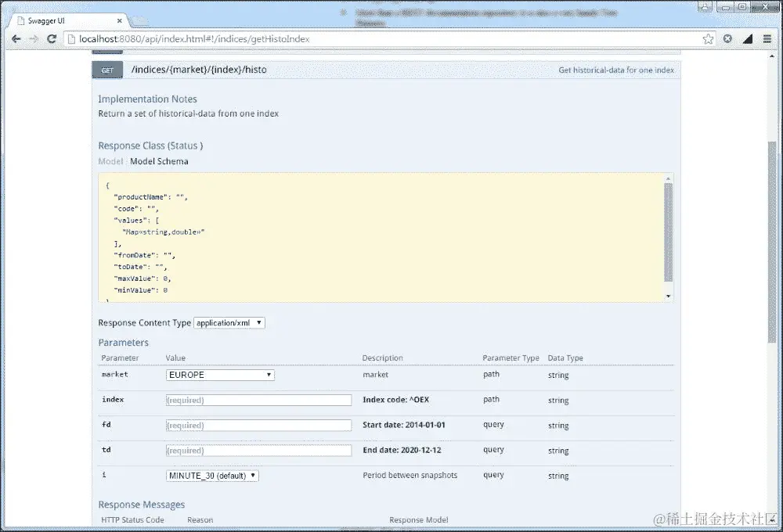The width and height of the screenshot is (783, 532).
Task: Click the page vertical scrollbar thumb
Action: [x=772, y=242]
